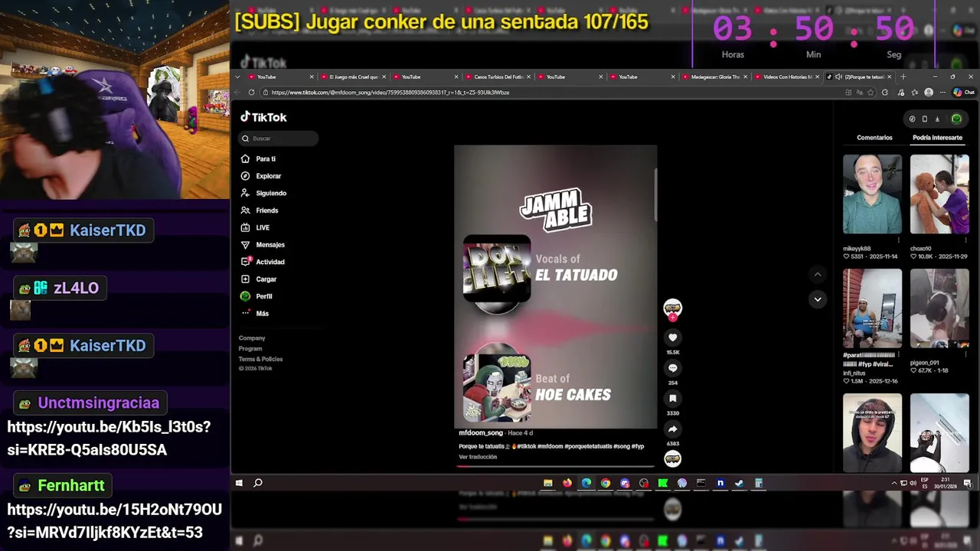Follow creator via red plus badge
This screenshot has width=980, height=551.
click(x=672, y=318)
